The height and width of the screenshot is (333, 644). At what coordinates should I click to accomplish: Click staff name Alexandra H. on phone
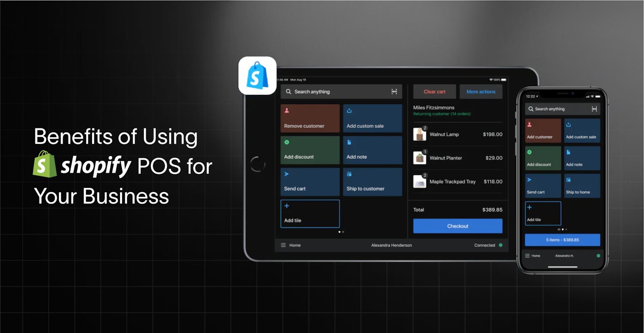(564, 256)
